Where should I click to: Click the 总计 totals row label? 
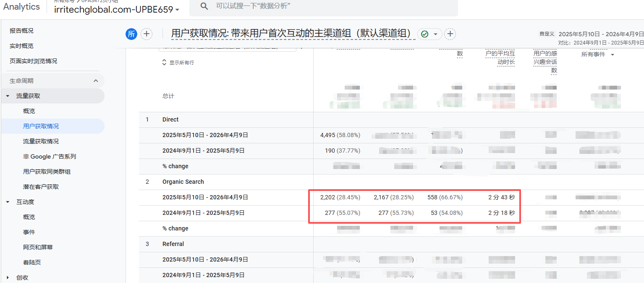[168, 96]
